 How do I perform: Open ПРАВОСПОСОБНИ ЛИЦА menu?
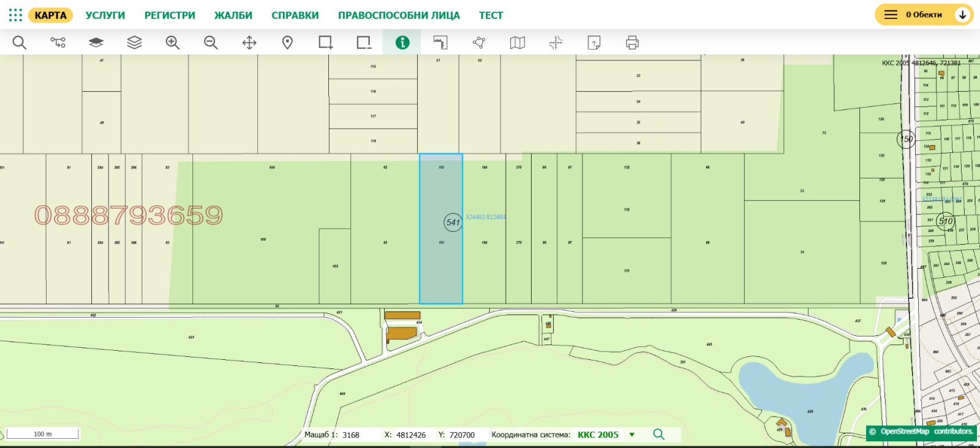click(x=399, y=15)
